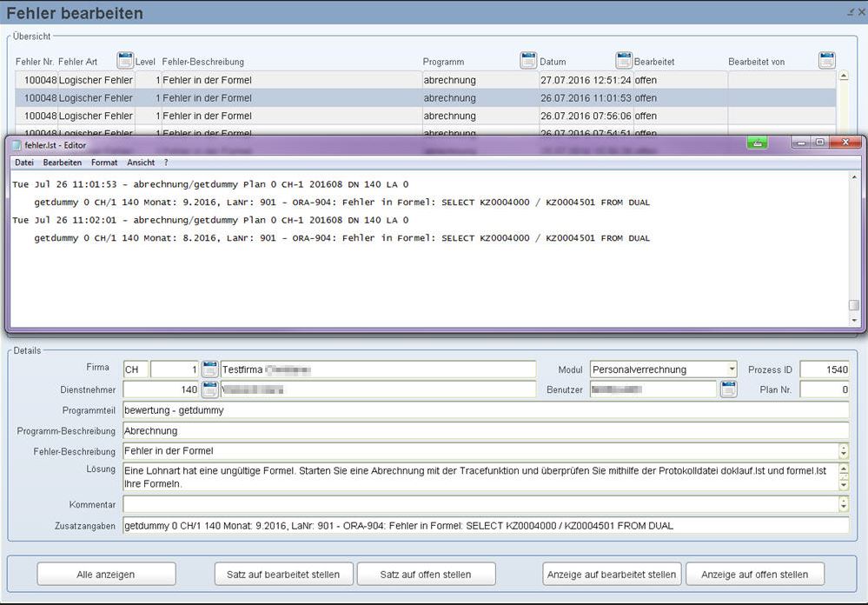Screen dimensions: 868x605
Task: Click into the Kommentar input field
Action: 480,503
